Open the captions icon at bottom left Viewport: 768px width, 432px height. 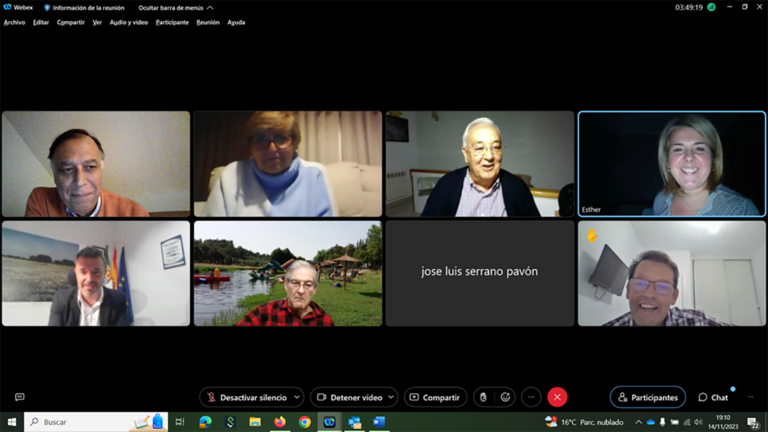[x=19, y=397]
